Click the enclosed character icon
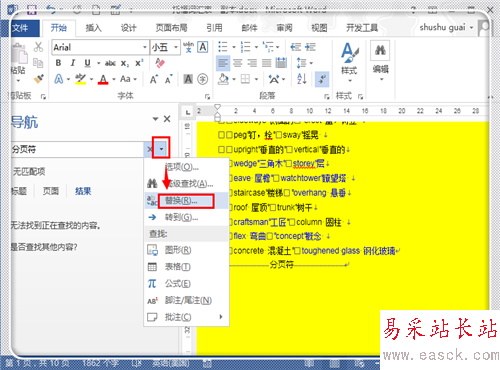Image resolution: width=500 pixels, height=370 pixels. [x=202, y=79]
